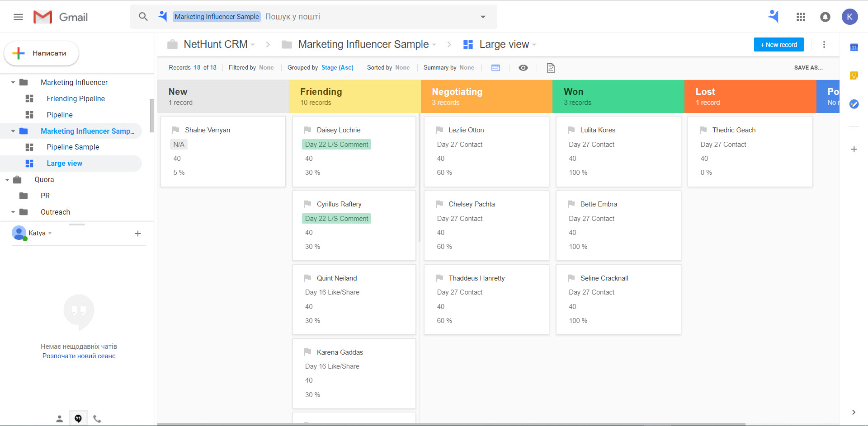Collapse Marketing Influencer Sample folder arrow
The width and height of the screenshot is (868, 426).
[x=13, y=131]
